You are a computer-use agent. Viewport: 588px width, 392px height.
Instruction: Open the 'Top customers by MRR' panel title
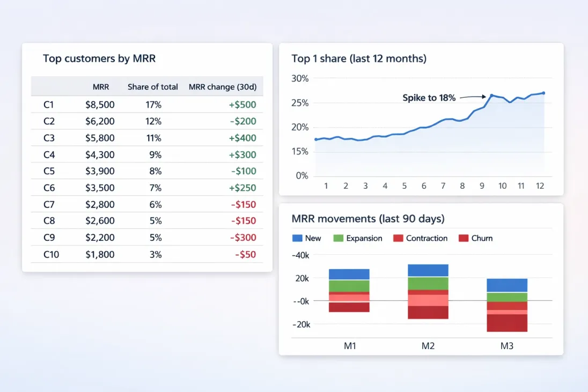(100, 58)
